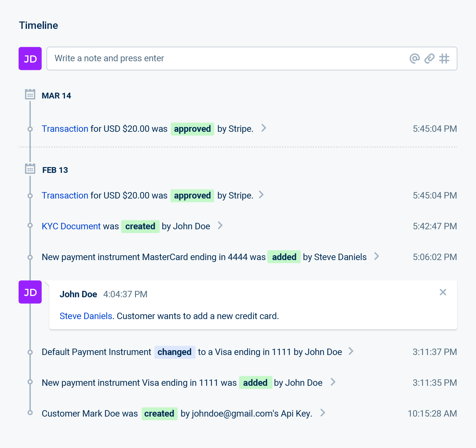Viewport: 476px width, 448px height.
Task: Expand the Customer Mark Doe created entry
Action: pos(323,413)
